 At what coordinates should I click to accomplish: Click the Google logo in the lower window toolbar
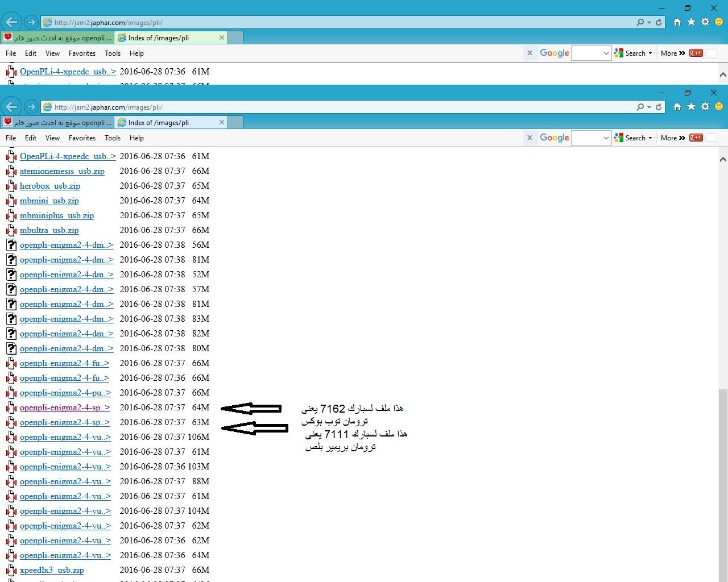pos(555,138)
